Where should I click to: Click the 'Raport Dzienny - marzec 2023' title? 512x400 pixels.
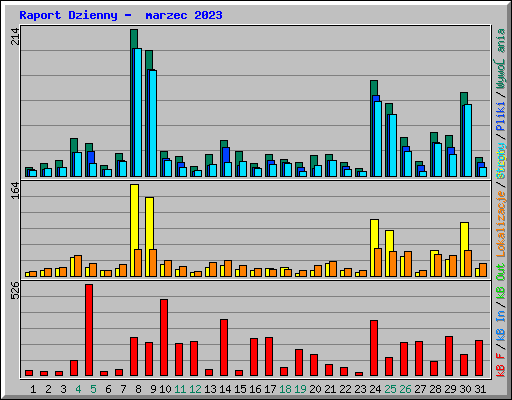pyautogui.click(x=121, y=15)
